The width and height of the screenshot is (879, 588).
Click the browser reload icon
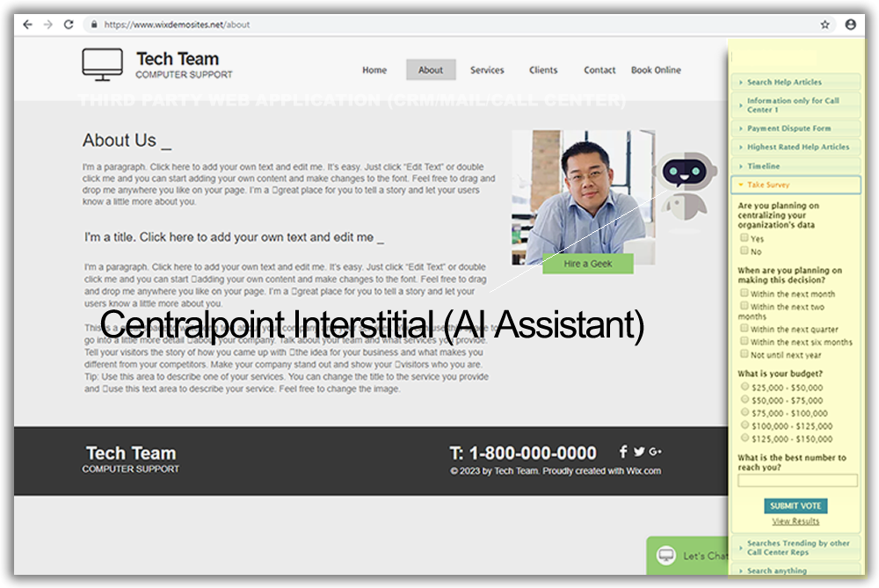click(x=69, y=25)
